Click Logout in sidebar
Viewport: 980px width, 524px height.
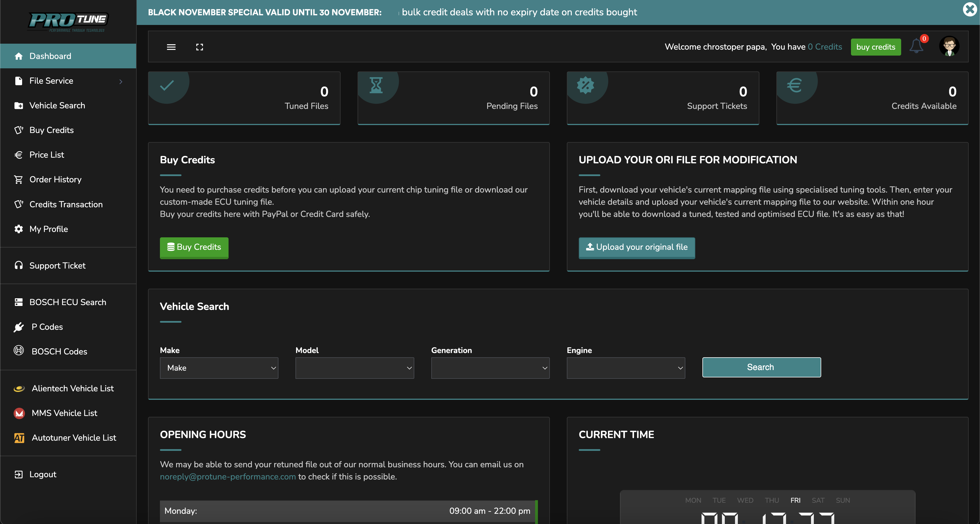pos(68,475)
